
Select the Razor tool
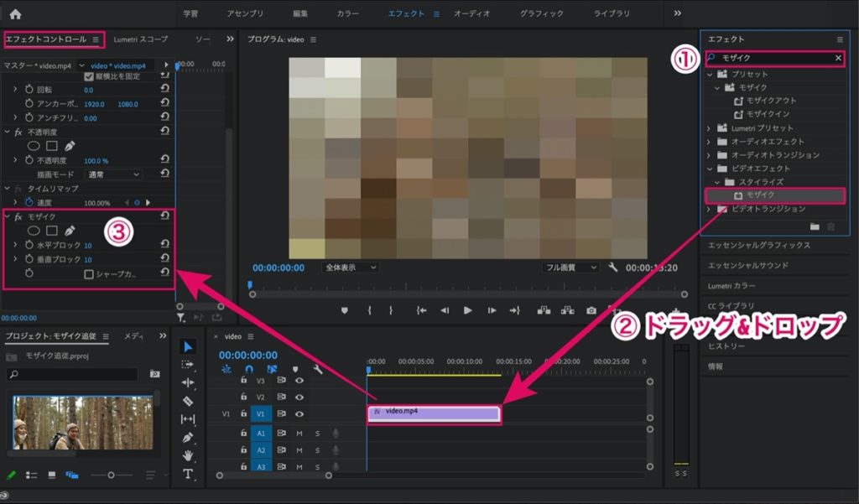[x=188, y=401]
